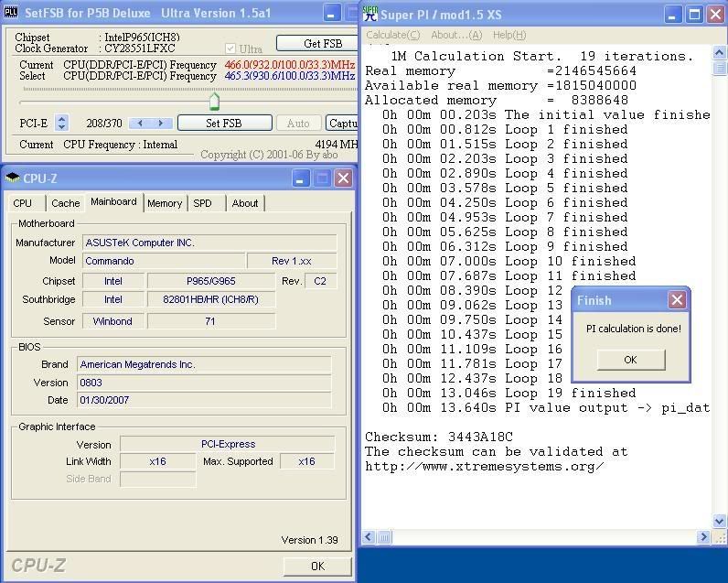
Task: Click the red current frequency 466.0 value
Action: click(x=290, y=65)
